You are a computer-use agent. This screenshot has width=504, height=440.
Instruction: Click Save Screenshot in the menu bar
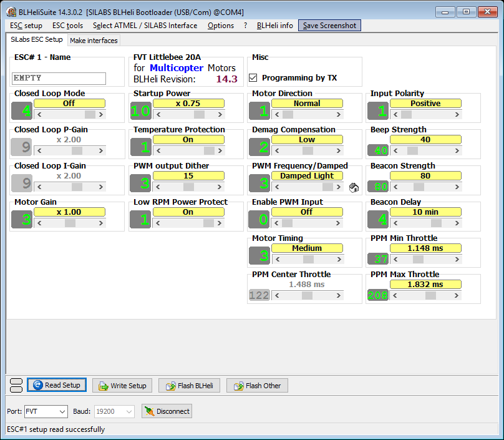pyautogui.click(x=329, y=26)
